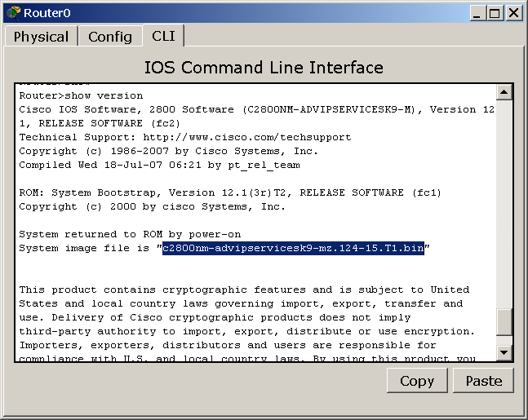Screen dimensions: 528x420
Task: Switch to the Physical tab
Action: (x=41, y=37)
